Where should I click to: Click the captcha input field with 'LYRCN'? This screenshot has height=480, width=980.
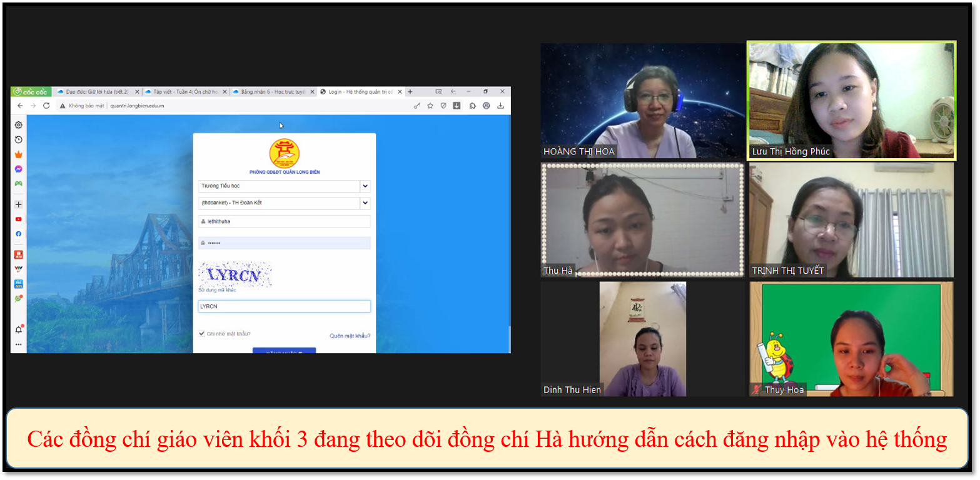point(285,307)
